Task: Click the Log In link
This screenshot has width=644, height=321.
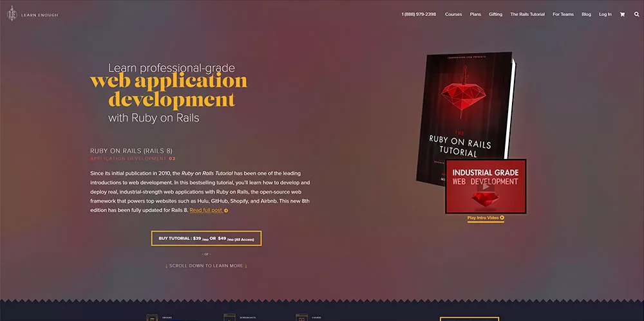Action: [x=605, y=14]
